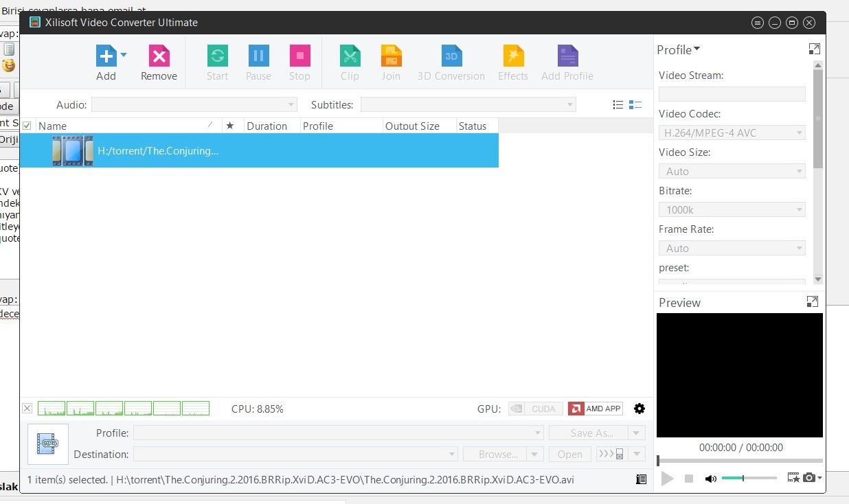
Task: Sort by the Status column
Action: pos(477,126)
